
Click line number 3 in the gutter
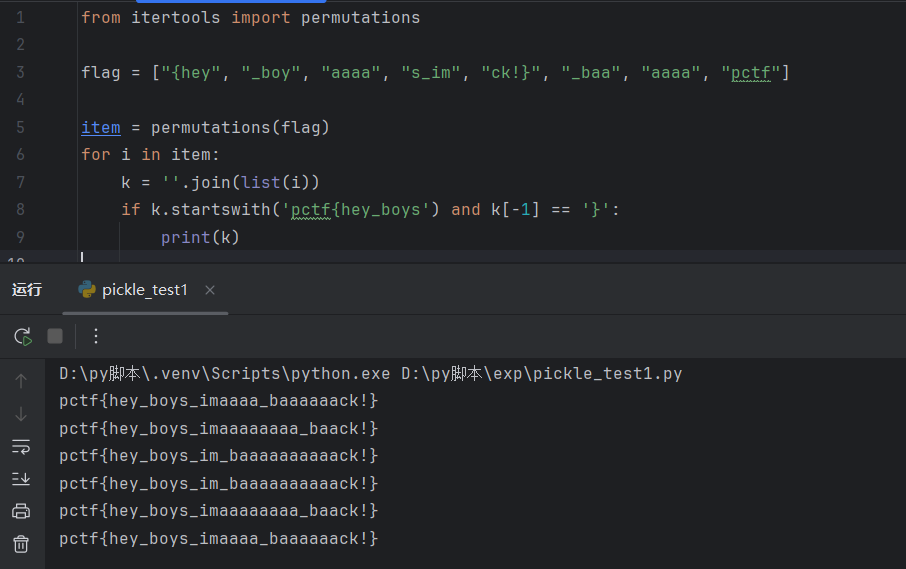coord(20,72)
